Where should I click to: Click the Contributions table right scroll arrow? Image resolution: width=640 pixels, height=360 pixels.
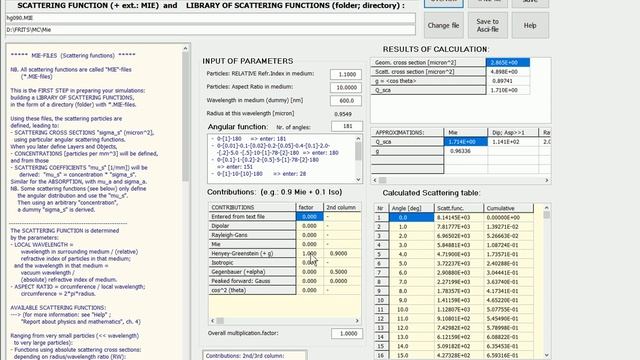[357, 321]
